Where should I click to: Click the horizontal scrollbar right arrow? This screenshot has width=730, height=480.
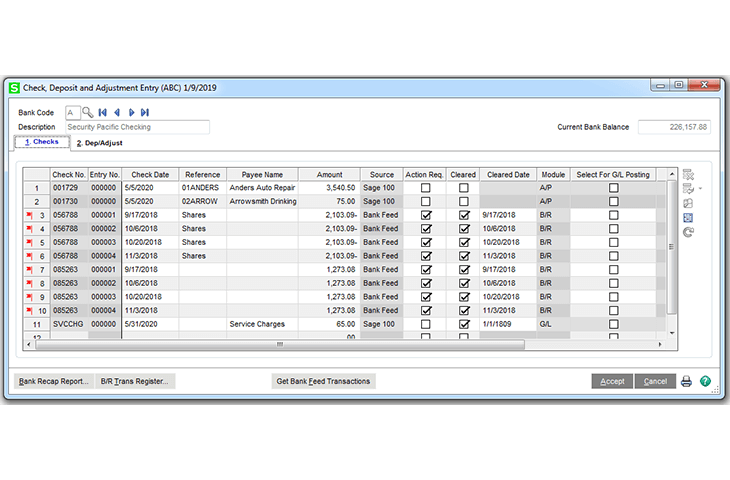click(660, 345)
